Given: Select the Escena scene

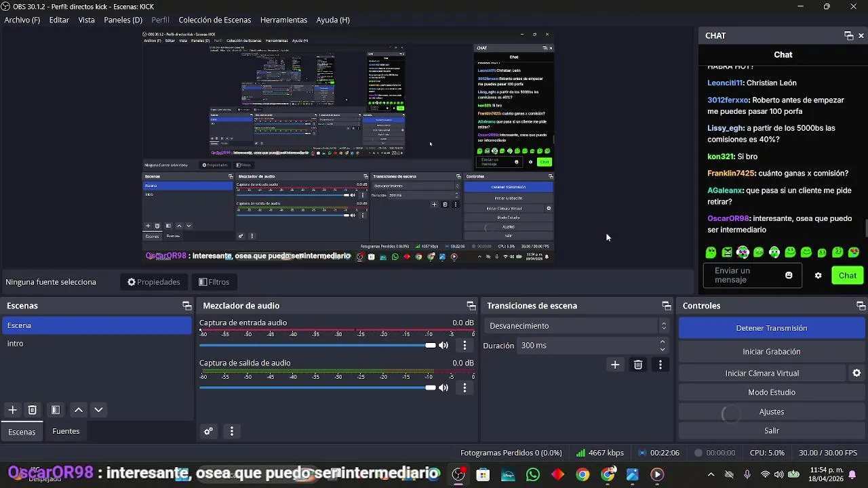Looking at the screenshot, I should [x=97, y=325].
